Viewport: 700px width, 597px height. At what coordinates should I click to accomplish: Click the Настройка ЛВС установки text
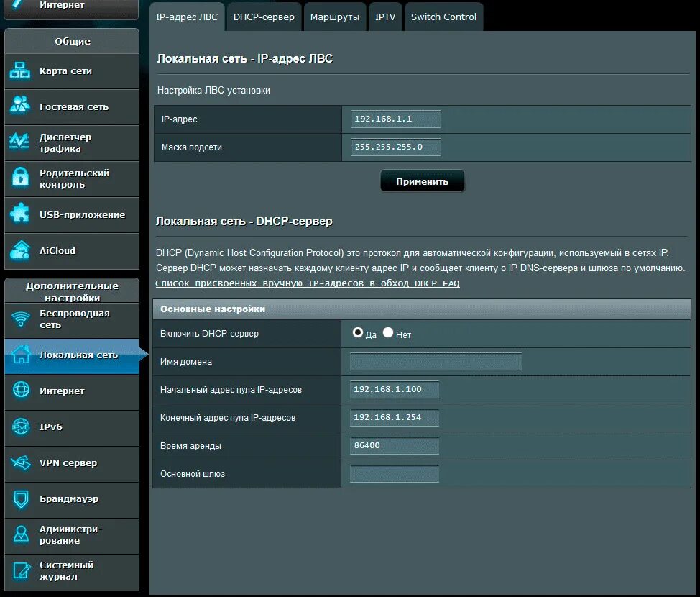213,90
